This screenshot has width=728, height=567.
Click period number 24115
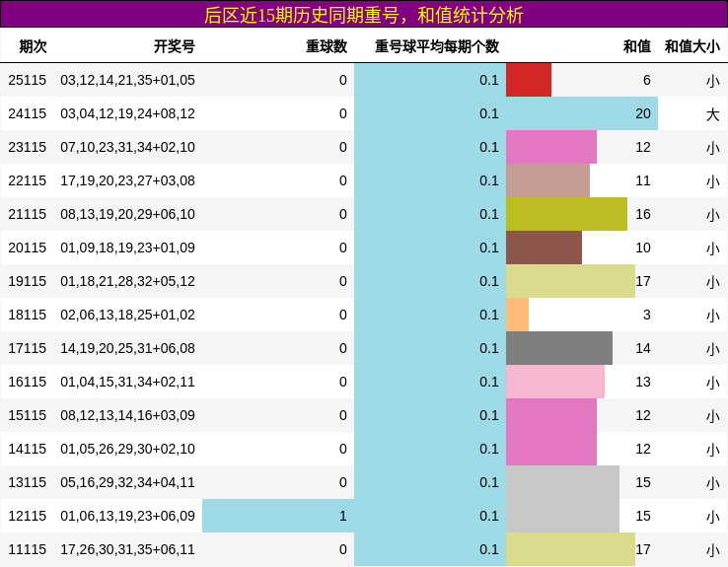[x=28, y=113]
